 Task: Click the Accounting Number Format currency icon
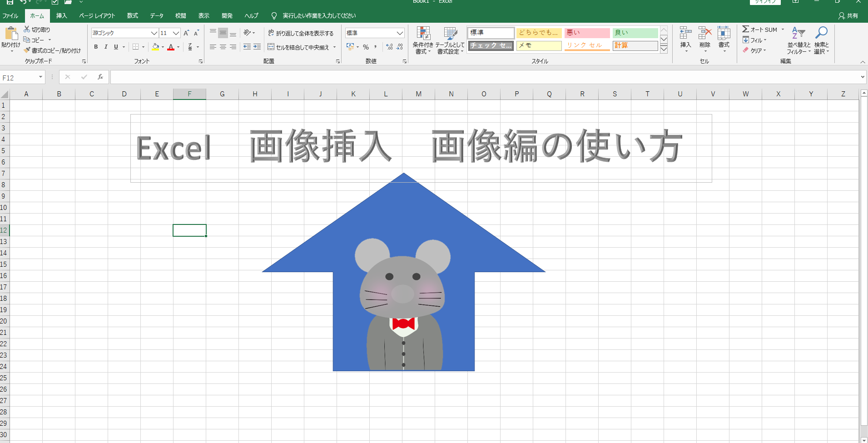350,47
